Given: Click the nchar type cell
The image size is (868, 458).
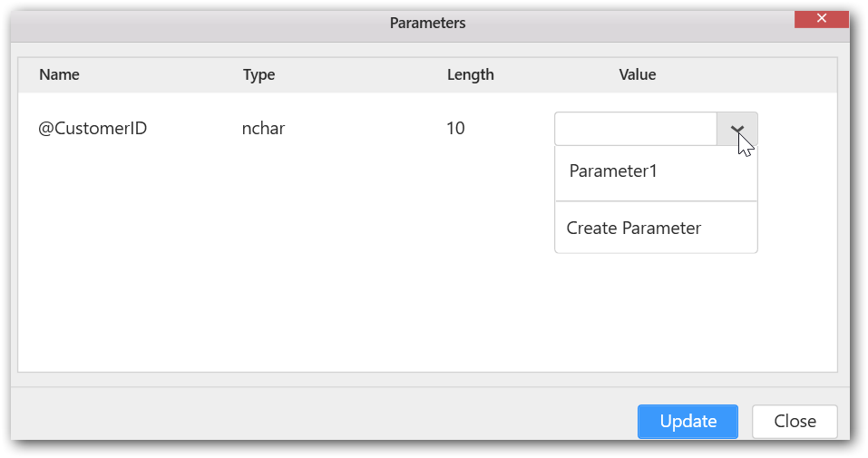Looking at the screenshot, I should [x=264, y=129].
